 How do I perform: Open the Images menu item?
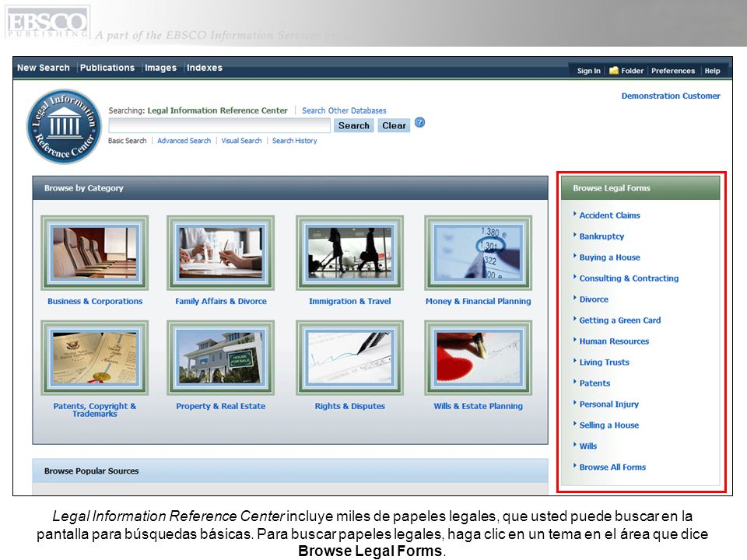[160, 68]
